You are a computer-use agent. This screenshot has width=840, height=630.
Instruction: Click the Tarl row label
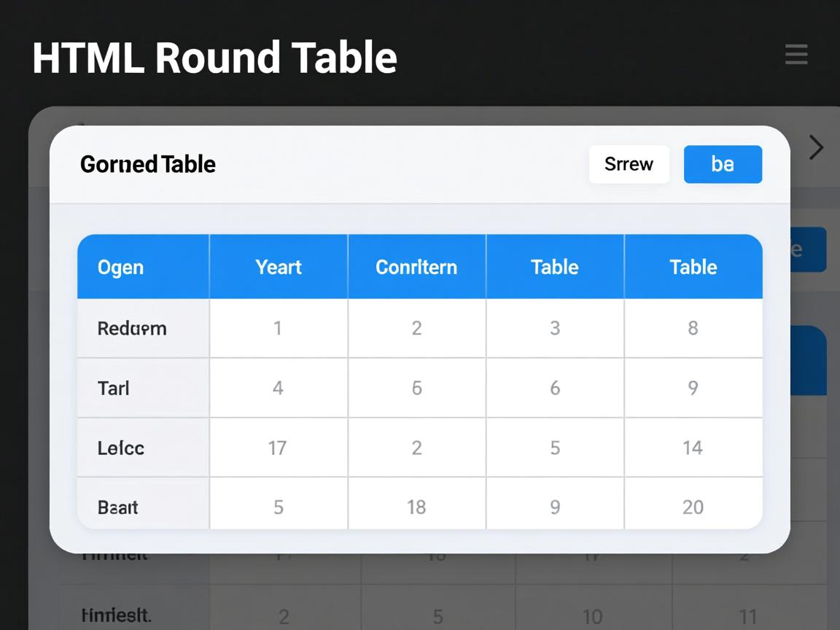pyautogui.click(x=114, y=388)
